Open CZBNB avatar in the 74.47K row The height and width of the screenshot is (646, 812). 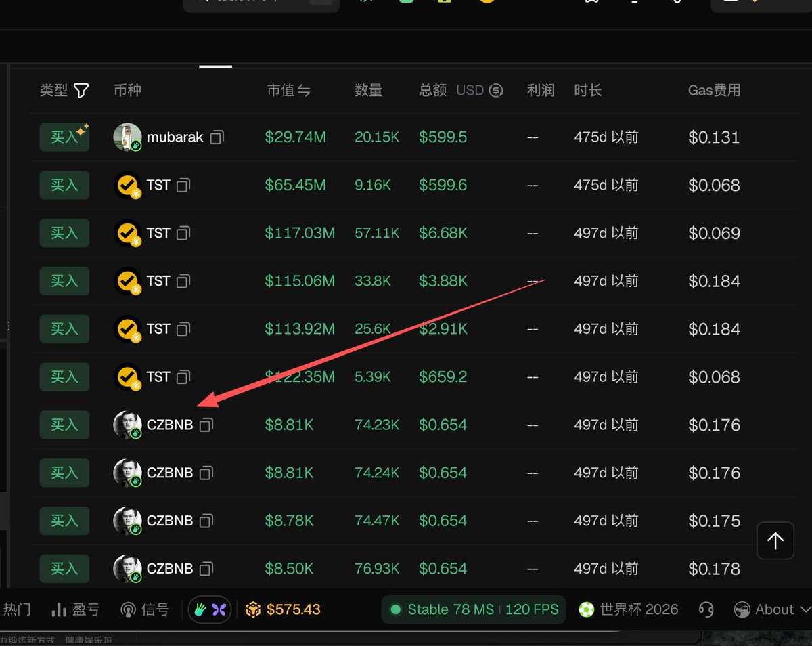127,521
